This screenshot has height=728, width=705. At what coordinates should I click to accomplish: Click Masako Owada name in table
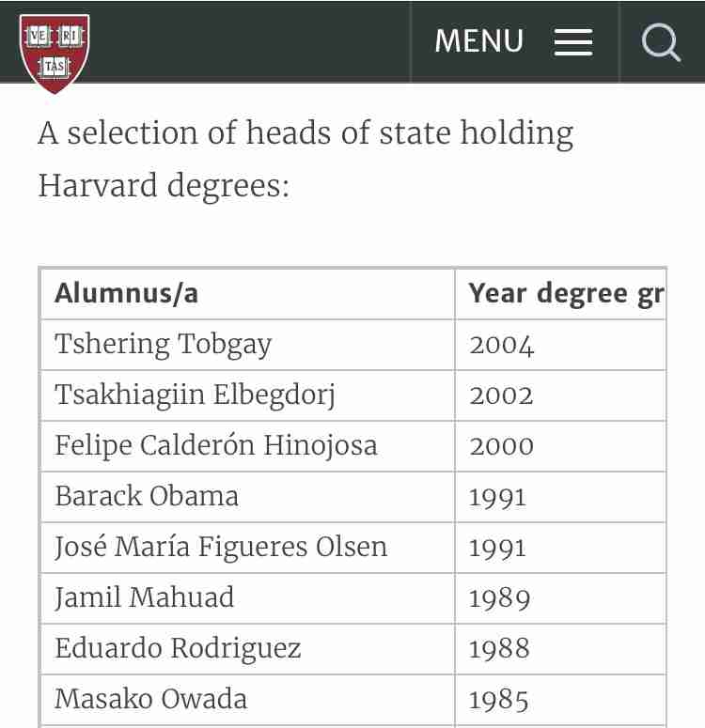[x=247, y=700]
